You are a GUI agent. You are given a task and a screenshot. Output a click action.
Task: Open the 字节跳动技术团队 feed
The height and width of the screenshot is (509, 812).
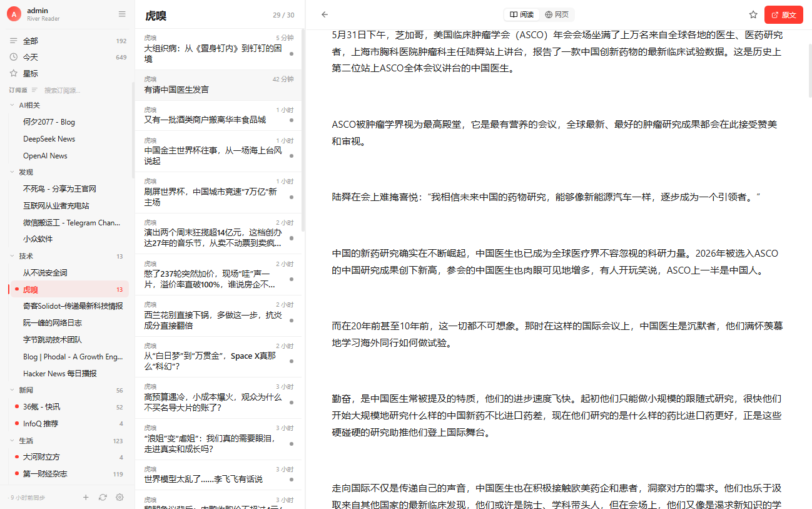tap(68, 340)
